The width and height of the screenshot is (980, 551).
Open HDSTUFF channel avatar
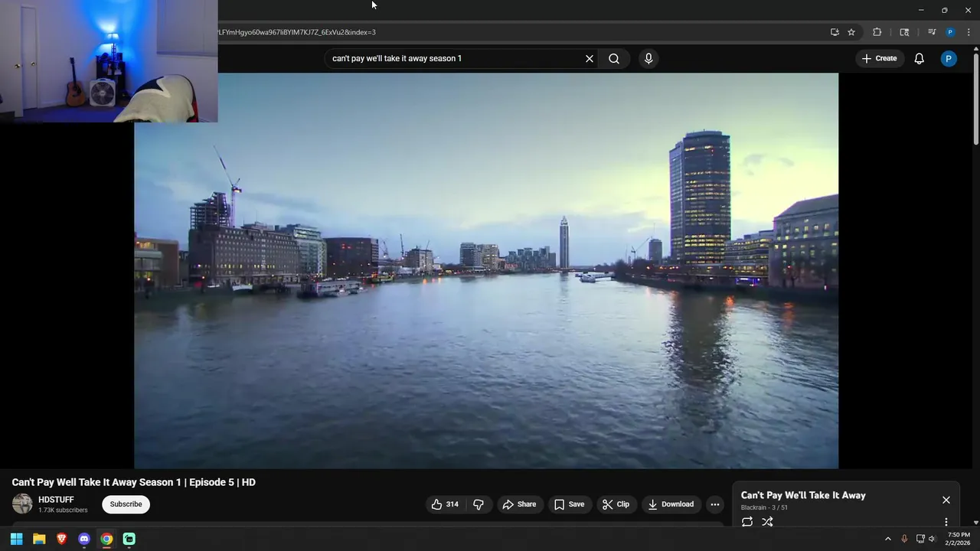[x=22, y=504]
